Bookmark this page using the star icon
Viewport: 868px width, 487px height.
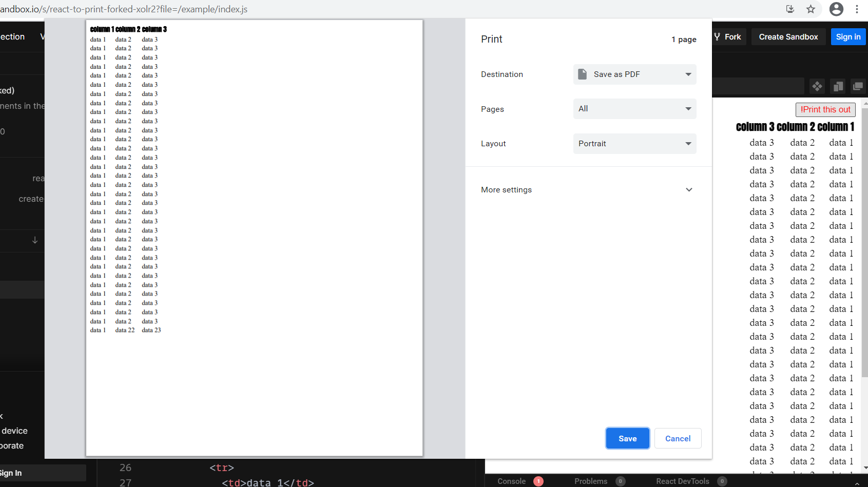click(x=811, y=9)
